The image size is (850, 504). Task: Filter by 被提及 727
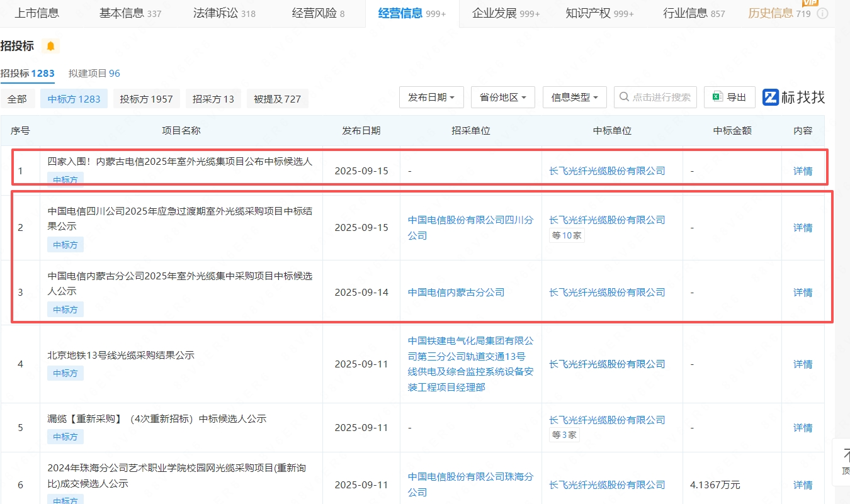pyautogui.click(x=277, y=99)
